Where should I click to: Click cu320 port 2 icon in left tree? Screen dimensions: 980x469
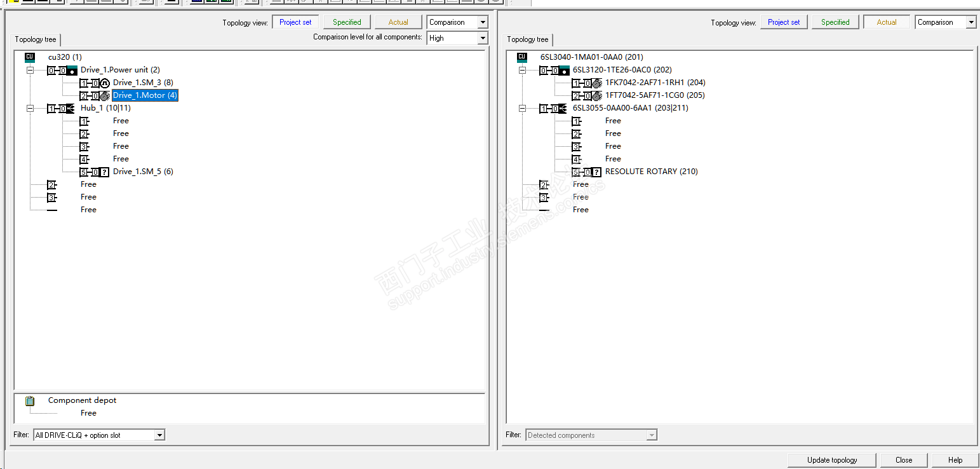[x=51, y=184]
